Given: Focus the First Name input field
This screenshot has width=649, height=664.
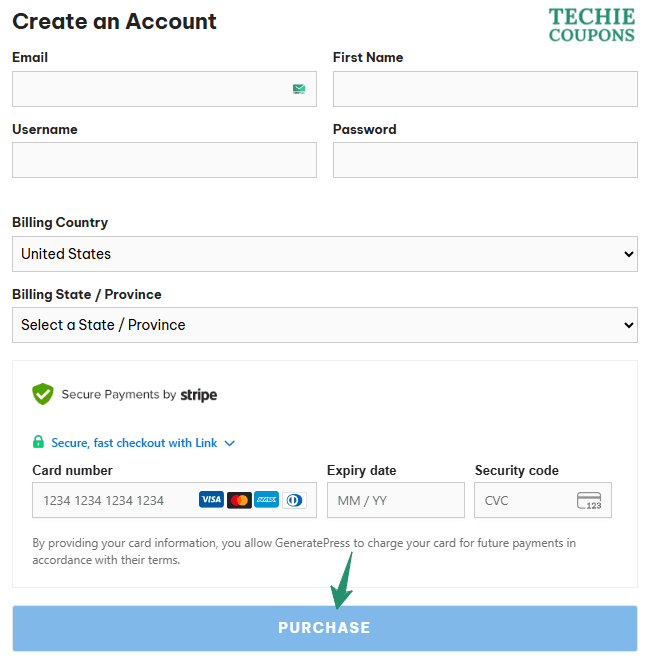Looking at the screenshot, I should [x=485, y=89].
